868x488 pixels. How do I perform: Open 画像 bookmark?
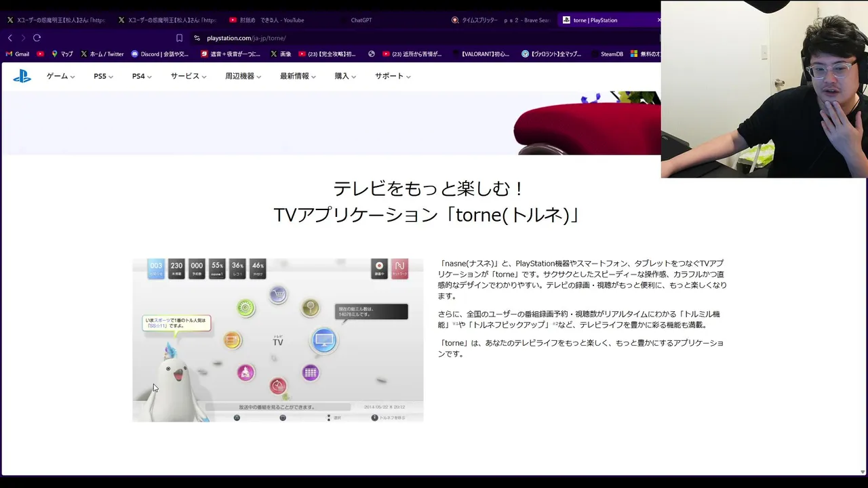281,54
